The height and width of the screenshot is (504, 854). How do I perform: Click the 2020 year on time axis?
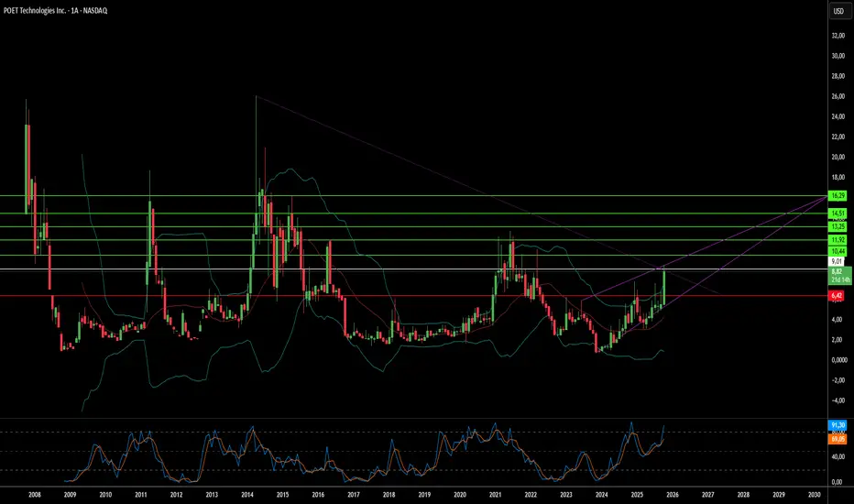(460, 495)
